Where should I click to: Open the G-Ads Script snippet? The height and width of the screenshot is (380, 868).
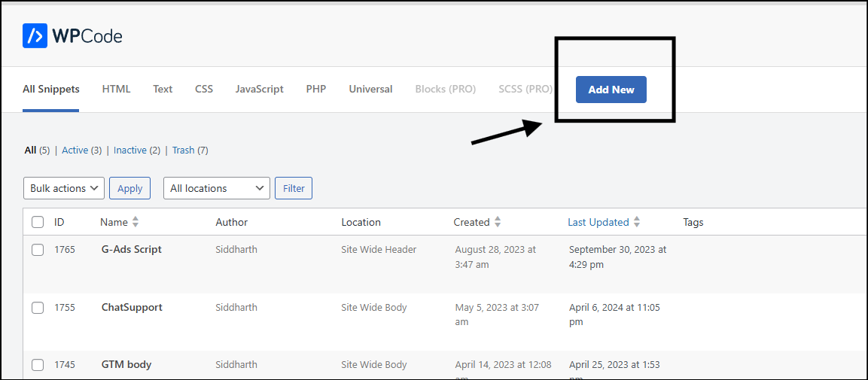(x=132, y=250)
